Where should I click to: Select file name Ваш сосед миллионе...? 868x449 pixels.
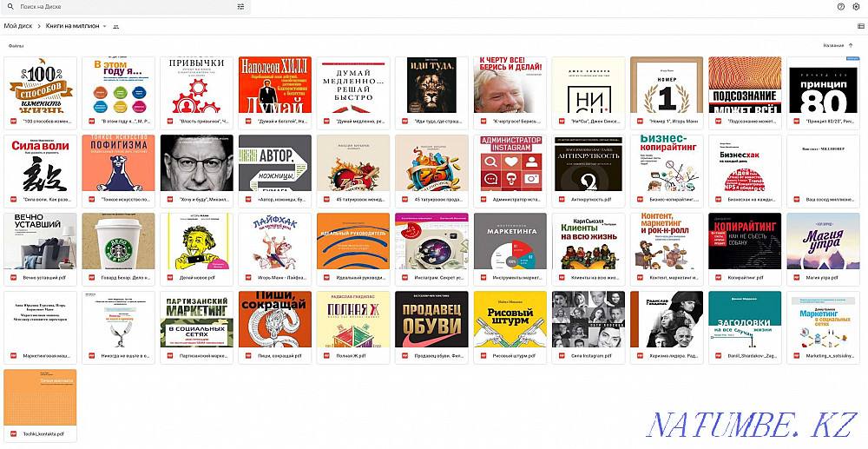click(x=831, y=199)
